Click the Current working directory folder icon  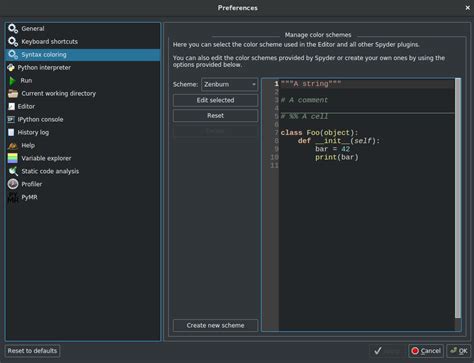pyautogui.click(x=13, y=94)
